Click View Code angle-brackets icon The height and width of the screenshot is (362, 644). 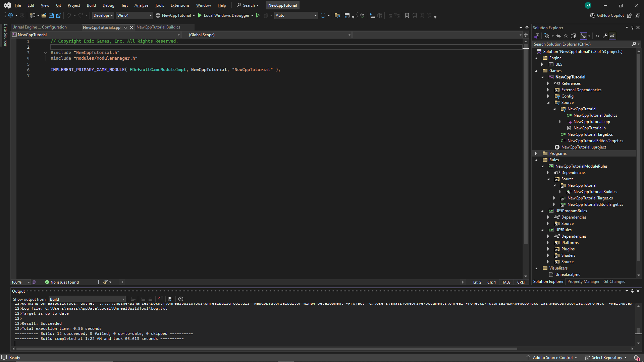click(598, 36)
